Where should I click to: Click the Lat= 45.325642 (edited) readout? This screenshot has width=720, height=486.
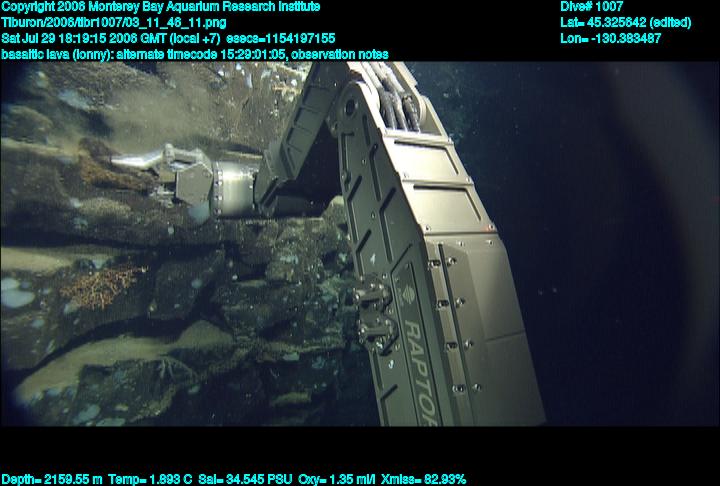[625, 22]
